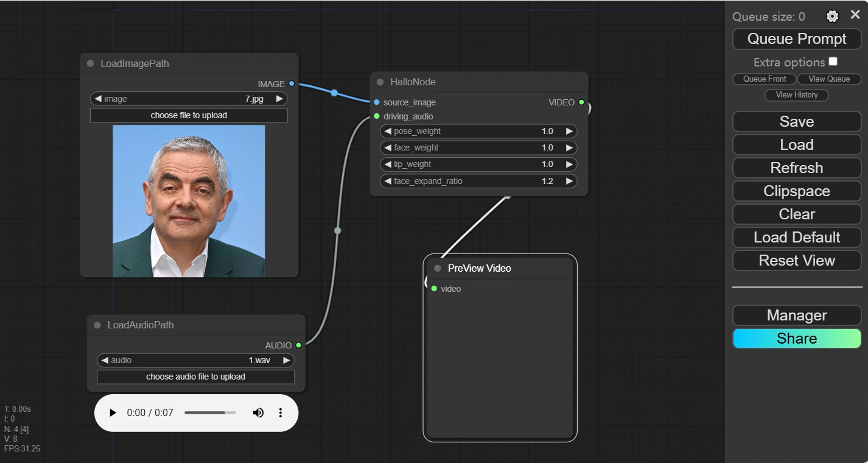Click Reset View
The width and height of the screenshot is (868, 463).
click(797, 261)
